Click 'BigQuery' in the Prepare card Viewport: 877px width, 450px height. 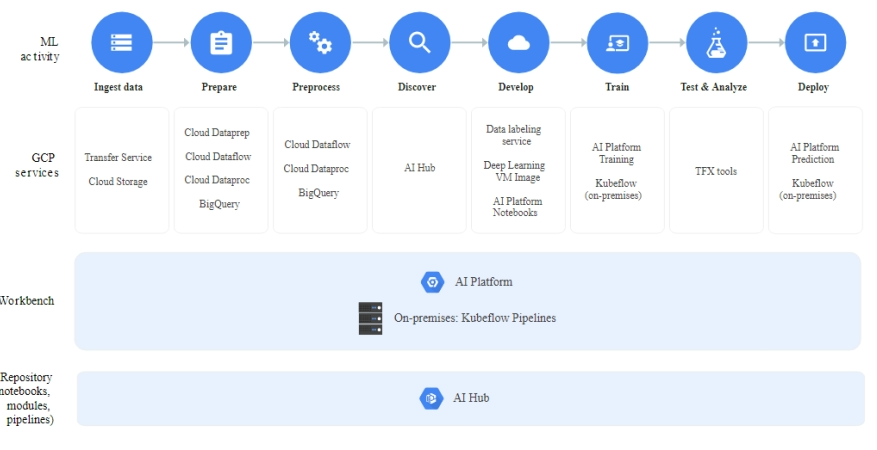(219, 204)
